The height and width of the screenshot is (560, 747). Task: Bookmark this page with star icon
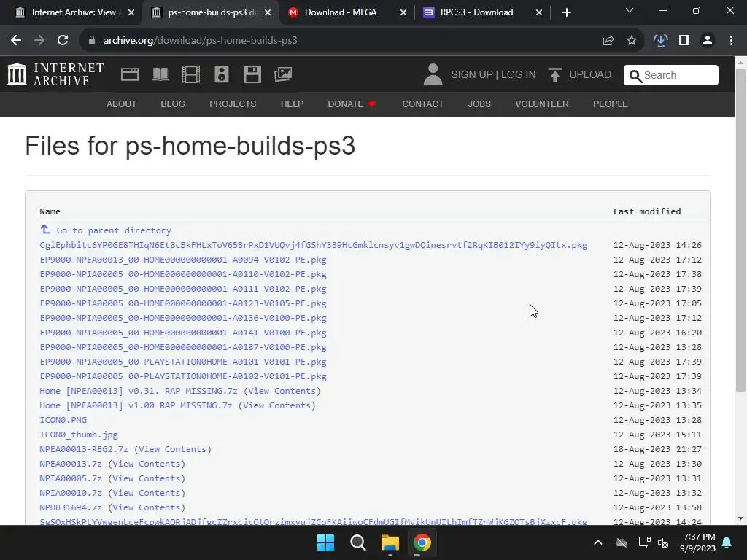632,41
